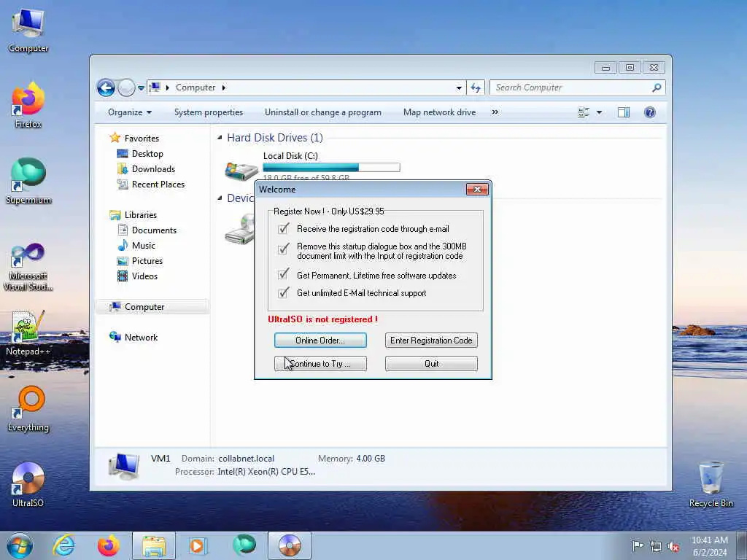Viewport: 747px width, 560px height.
Task: Open Explorer help icon
Action: [x=650, y=112]
